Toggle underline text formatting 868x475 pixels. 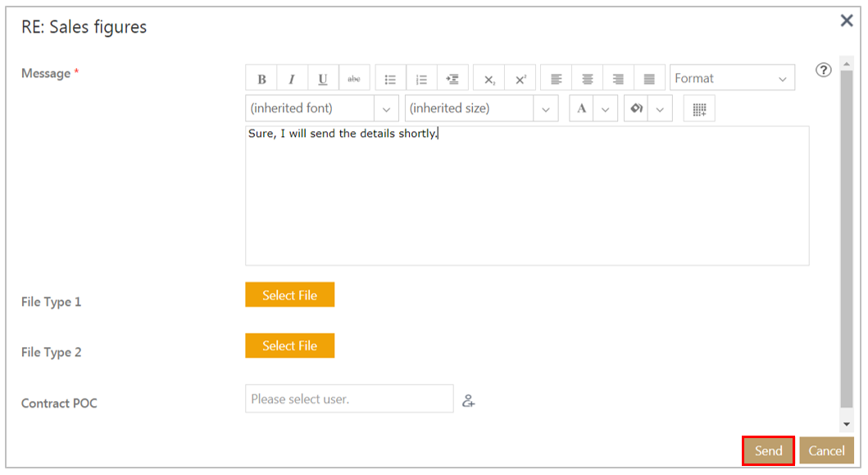click(323, 79)
